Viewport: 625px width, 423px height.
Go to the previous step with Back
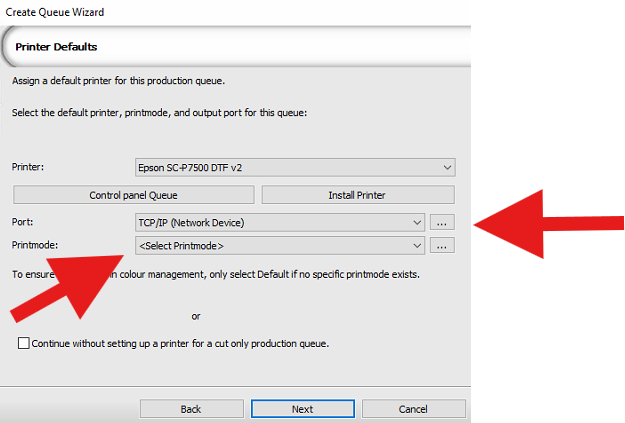[x=191, y=409]
